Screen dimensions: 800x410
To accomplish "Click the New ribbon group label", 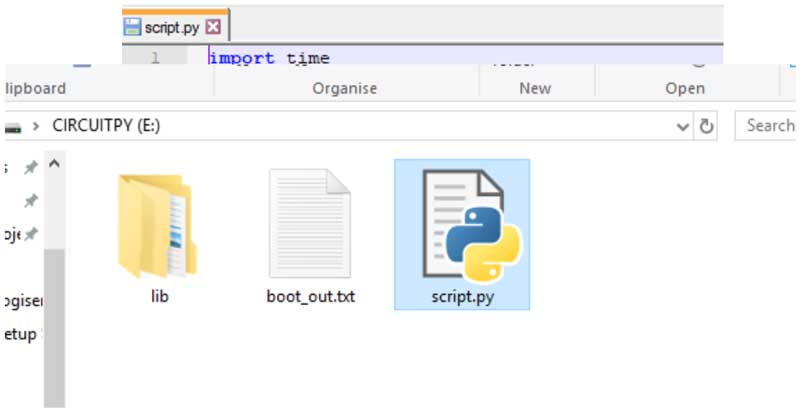I will click(x=535, y=88).
